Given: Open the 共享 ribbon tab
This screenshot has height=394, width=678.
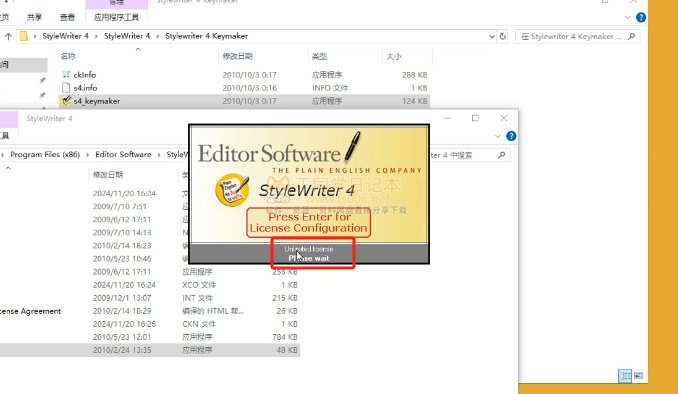Looking at the screenshot, I should pos(34,17).
